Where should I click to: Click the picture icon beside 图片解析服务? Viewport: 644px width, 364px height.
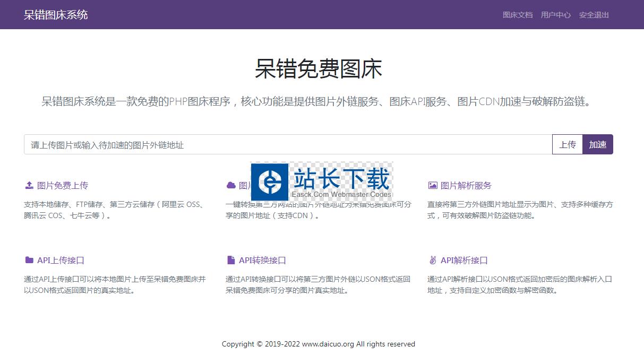433,185
